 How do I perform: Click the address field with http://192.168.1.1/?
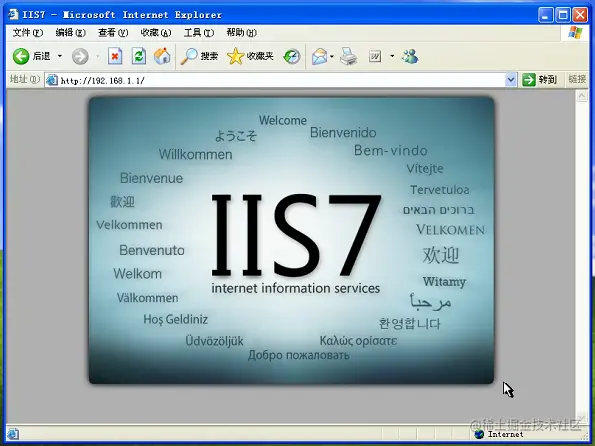[280, 80]
